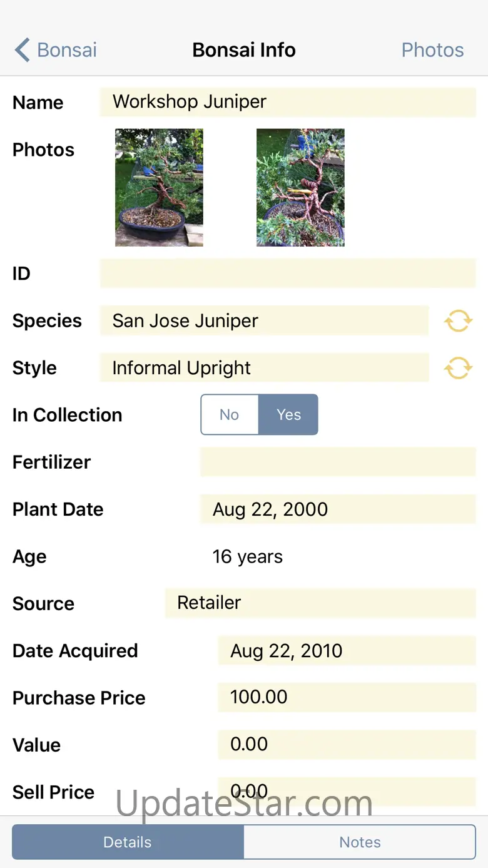Open the Plant Date picker field

[338, 509]
